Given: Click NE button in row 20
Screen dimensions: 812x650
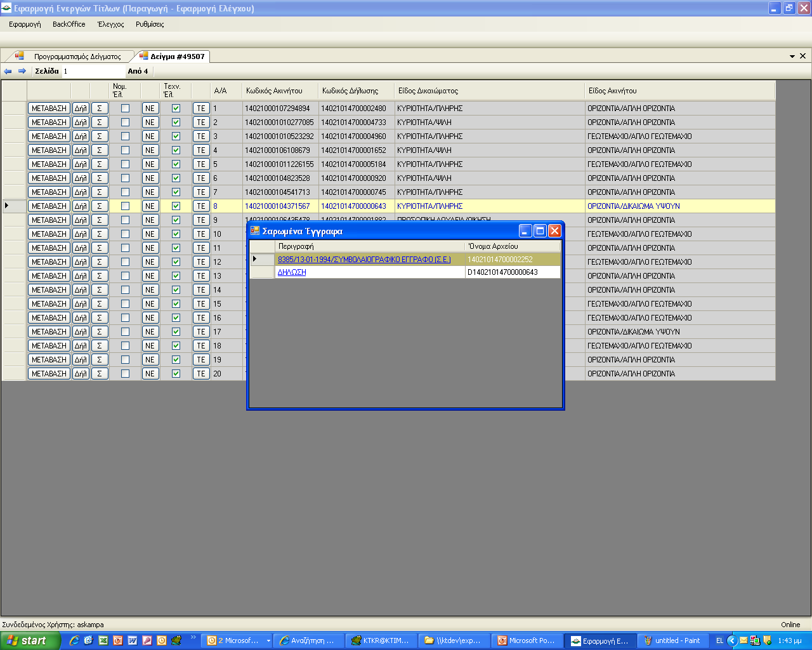Looking at the screenshot, I should (150, 374).
